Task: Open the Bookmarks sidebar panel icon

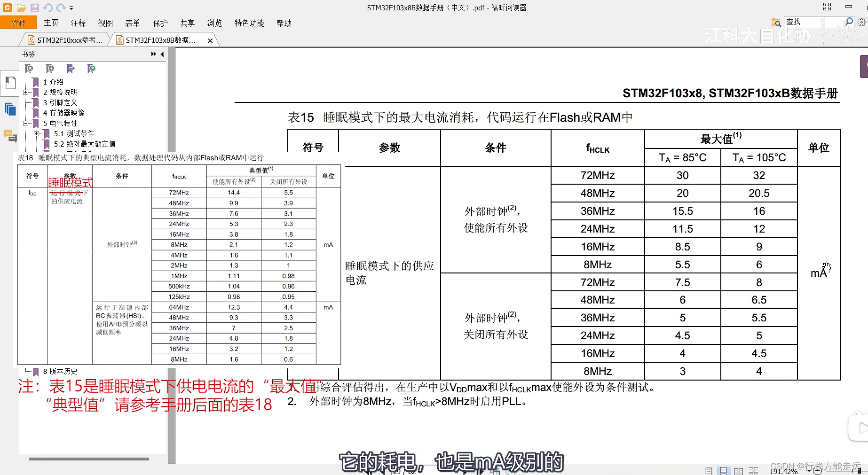Action: [x=10, y=83]
